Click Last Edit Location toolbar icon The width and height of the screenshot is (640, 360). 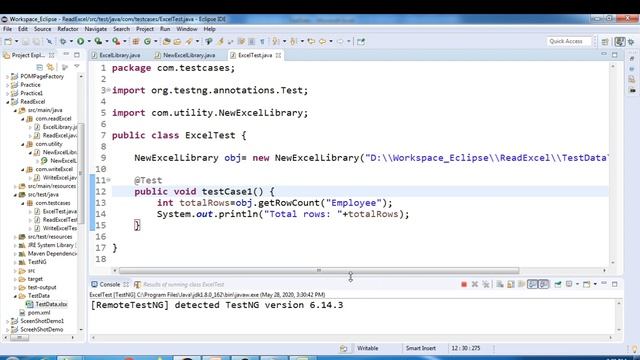311,41
